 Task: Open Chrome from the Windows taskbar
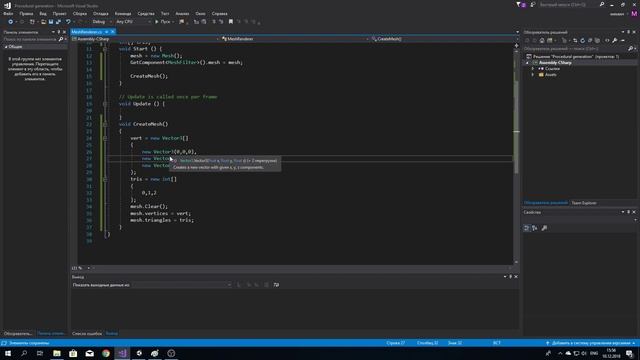106,353
